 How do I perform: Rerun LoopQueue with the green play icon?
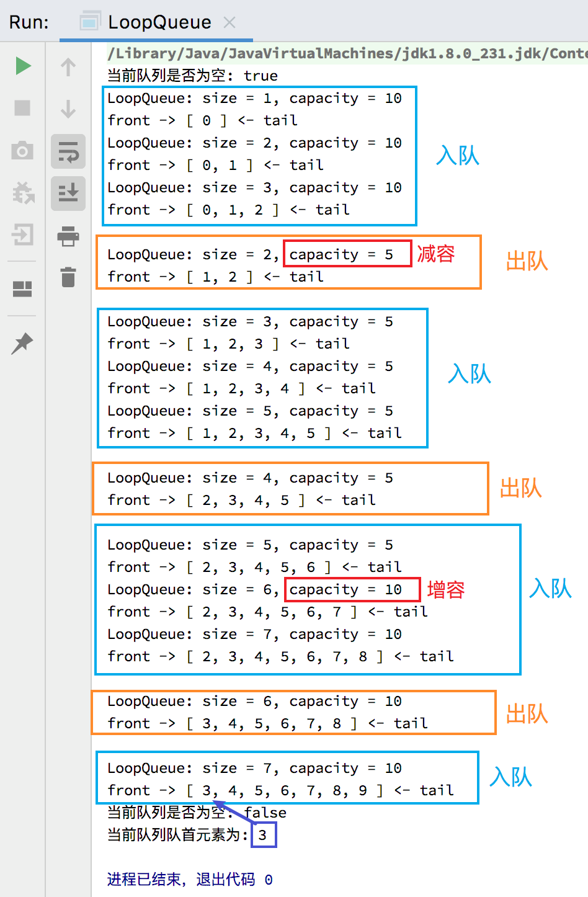coord(23,66)
